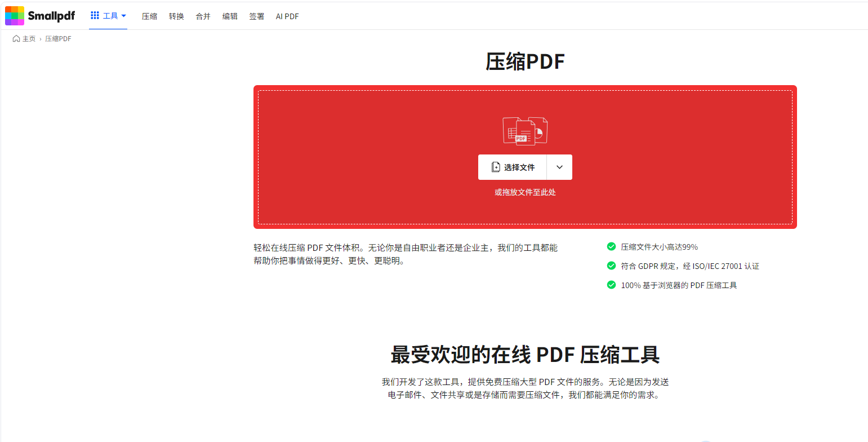Click the green check beside 压缩文件大小高达99%
This screenshot has width=868, height=442.
[611, 246]
